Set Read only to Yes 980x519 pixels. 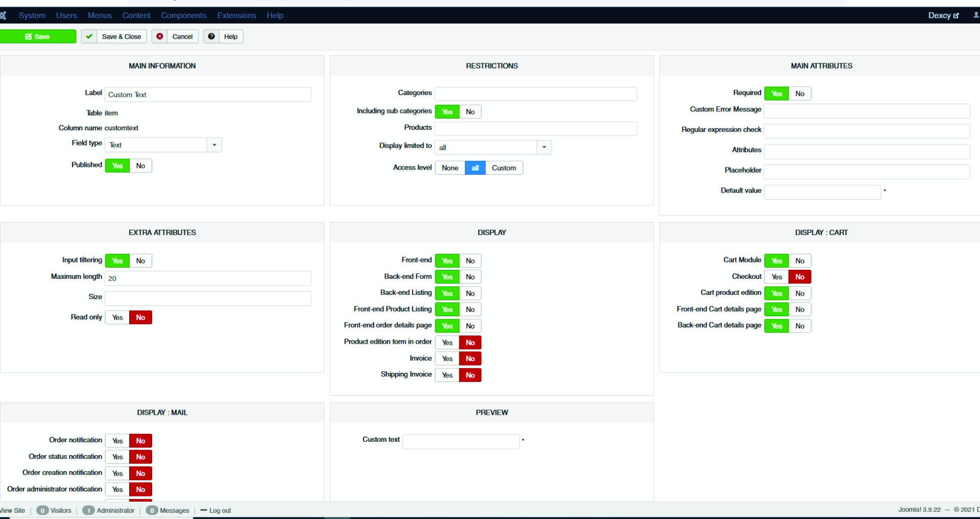pos(117,317)
